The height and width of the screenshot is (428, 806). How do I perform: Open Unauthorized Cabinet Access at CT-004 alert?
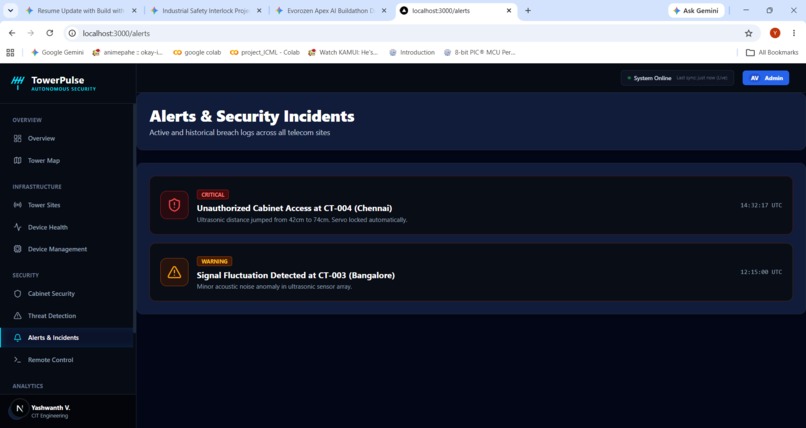(471, 205)
